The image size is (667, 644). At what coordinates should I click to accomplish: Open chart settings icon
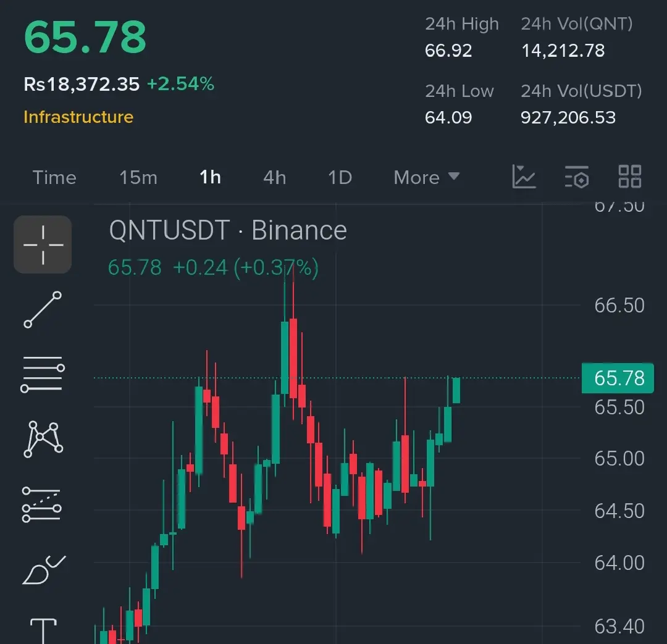click(577, 177)
